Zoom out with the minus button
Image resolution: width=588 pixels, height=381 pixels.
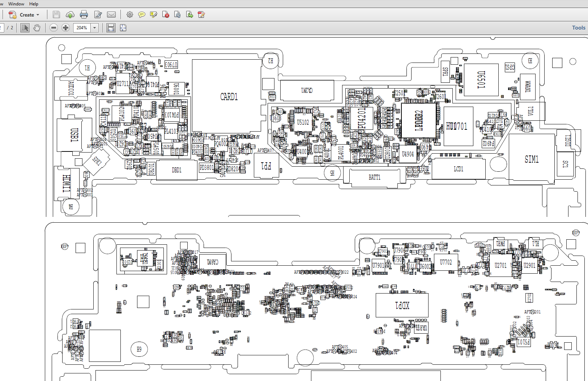[54, 28]
